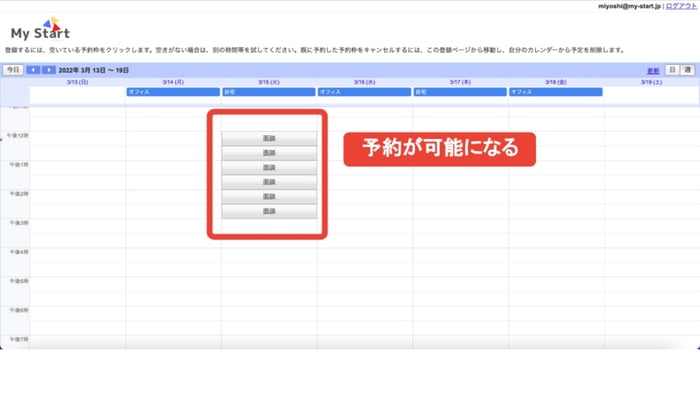Book the 面談 slot at 2:30 PM
Image resolution: width=700 pixels, height=393 pixels.
pos(269,211)
